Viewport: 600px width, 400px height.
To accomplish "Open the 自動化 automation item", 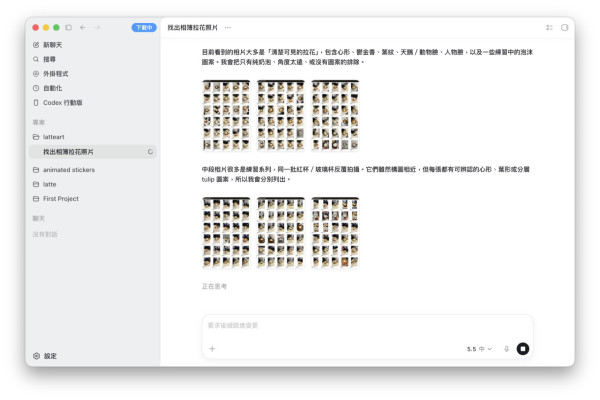I will tap(47, 88).
